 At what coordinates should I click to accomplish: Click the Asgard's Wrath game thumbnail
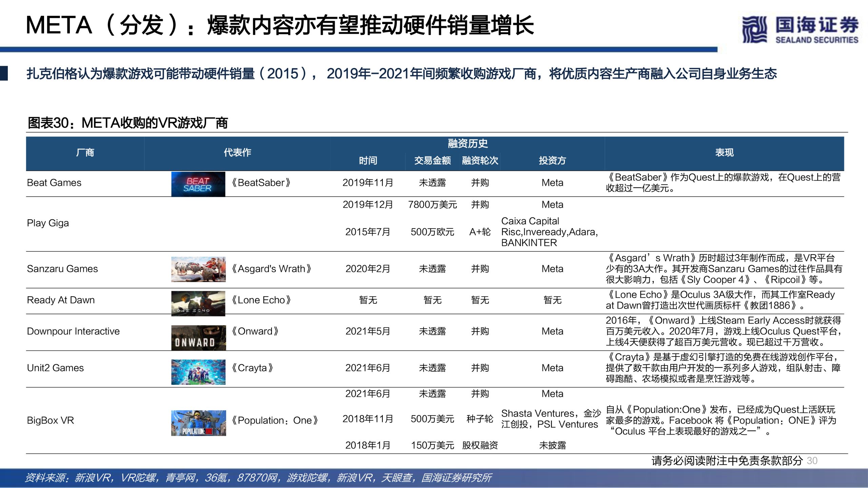(x=198, y=269)
